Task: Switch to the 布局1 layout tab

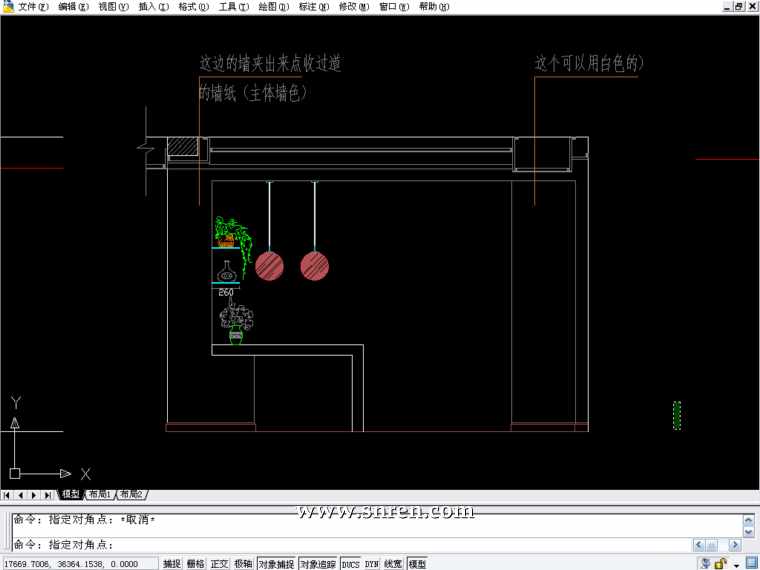Action: [x=100, y=494]
